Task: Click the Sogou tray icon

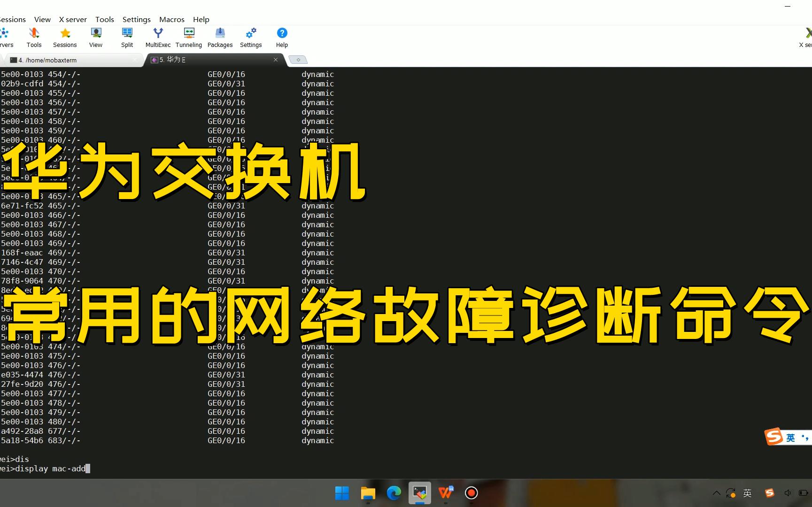Action: 769,493
